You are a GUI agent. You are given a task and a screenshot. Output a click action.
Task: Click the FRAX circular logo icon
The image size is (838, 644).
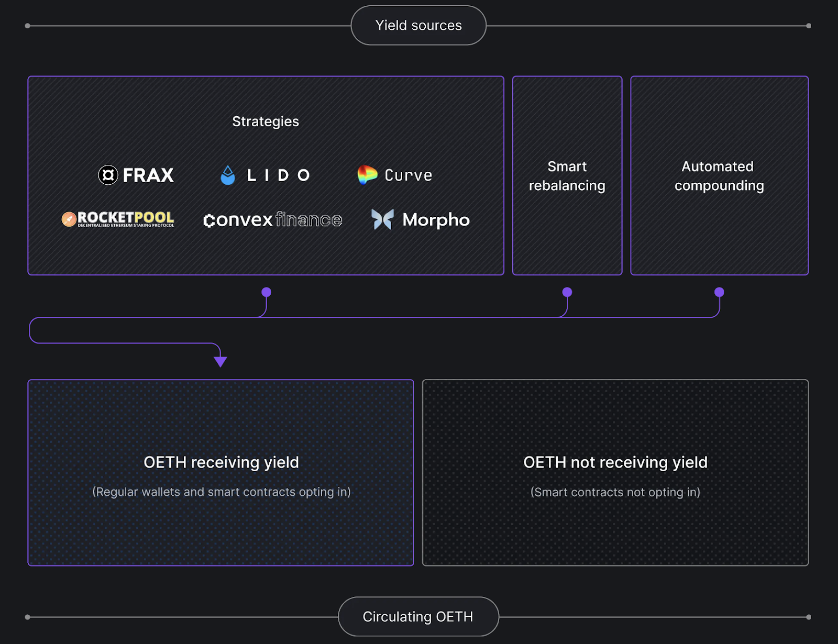pyautogui.click(x=108, y=175)
